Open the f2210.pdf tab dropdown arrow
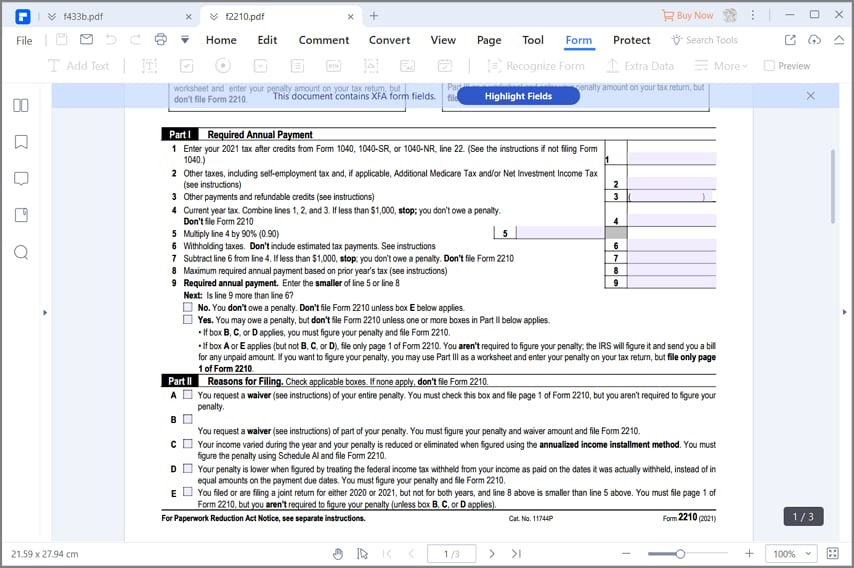 [x=214, y=16]
